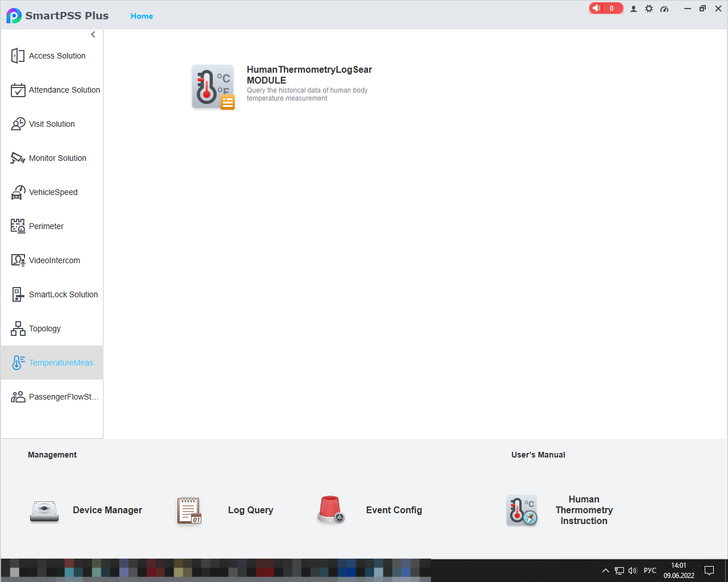Select the SmartLock Solution label

(x=63, y=294)
